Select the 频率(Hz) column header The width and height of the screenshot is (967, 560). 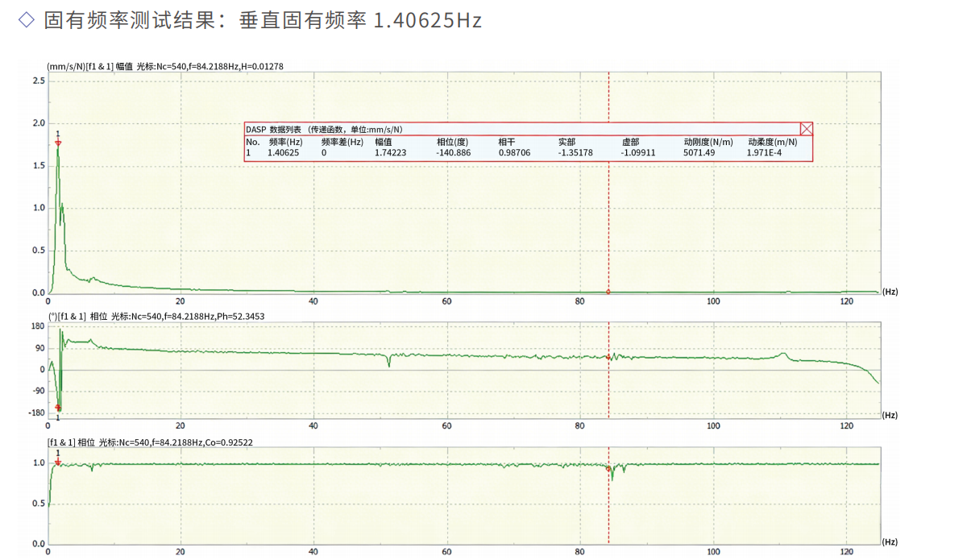(285, 142)
